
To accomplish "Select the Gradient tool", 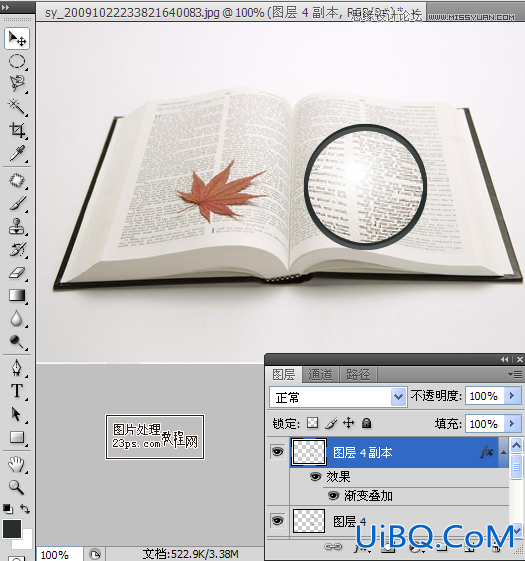I will 17,296.
